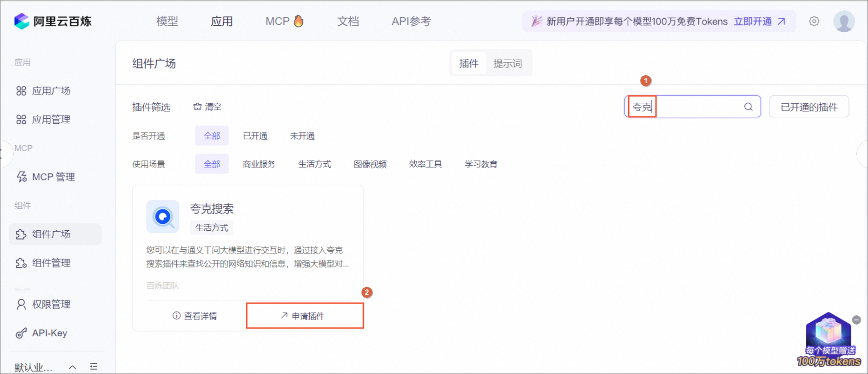Click the 已开通的插件 button

click(809, 107)
